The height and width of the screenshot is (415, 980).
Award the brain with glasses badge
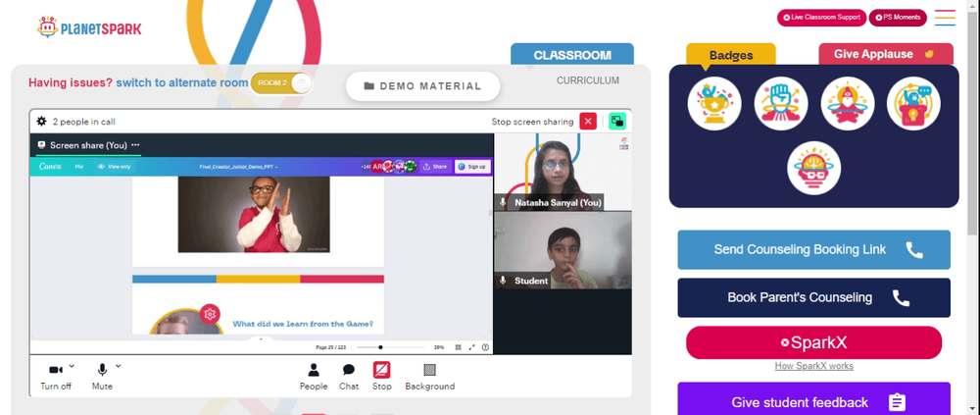click(x=813, y=168)
